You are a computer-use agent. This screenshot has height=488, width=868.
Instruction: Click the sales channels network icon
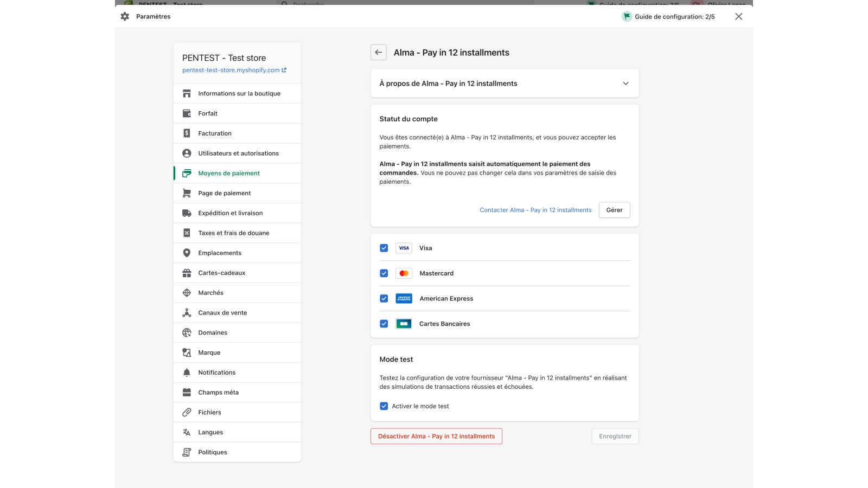[187, 313]
